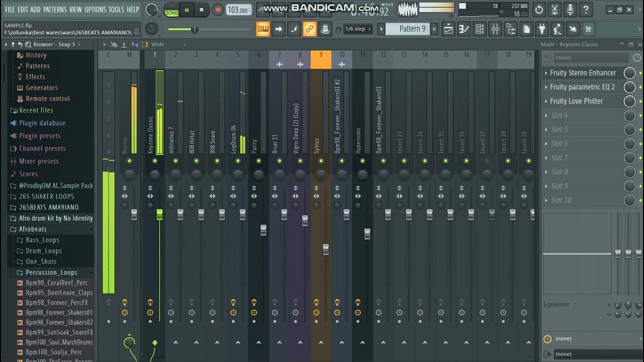Open the TOOLS menu

point(116,10)
